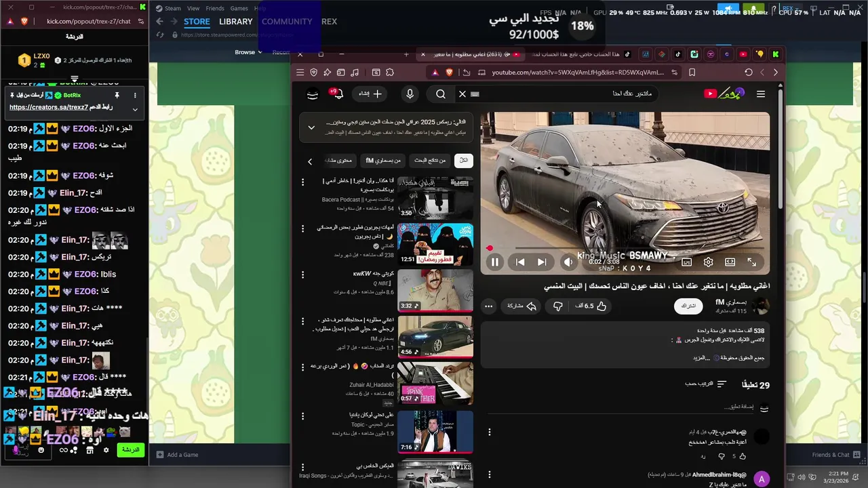
Task: Mute the YouTube player volume
Action: coord(568,262)
